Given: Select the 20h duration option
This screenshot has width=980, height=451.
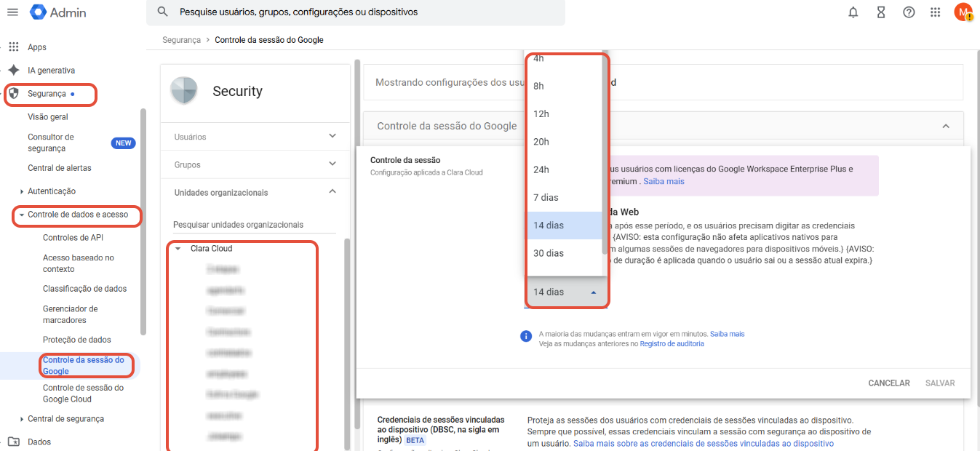Looking at the screenshot, I should click(x=564, y=142).
